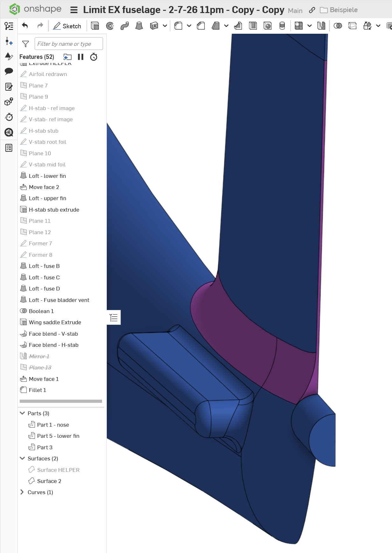
Task: Focus the Filter by name or type field
Action: click(x=69, y=44)
